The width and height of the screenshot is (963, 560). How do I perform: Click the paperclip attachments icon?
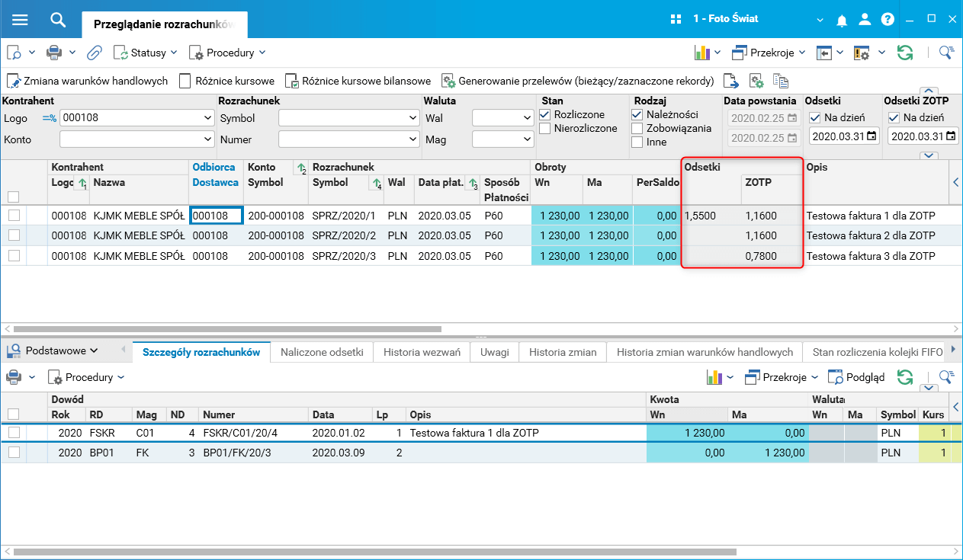click(x=94, y=53)
